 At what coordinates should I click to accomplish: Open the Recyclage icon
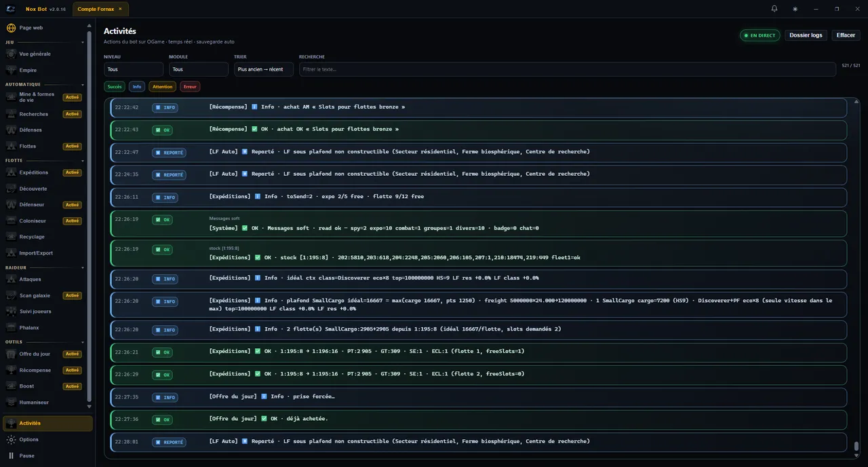click(x=11, y=237)
